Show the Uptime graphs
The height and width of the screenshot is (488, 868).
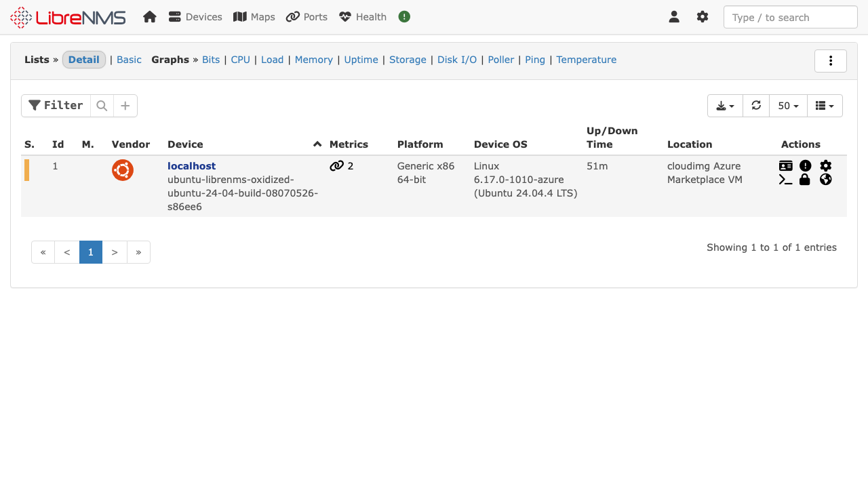tap(361, 60)
